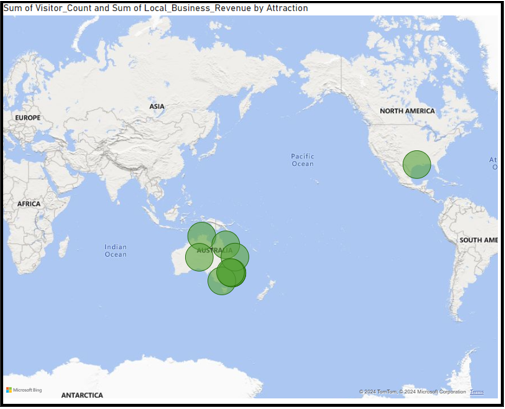505x409 pixels.
Task: Click the Pacific Ocean label
Action: coord(302,160)
